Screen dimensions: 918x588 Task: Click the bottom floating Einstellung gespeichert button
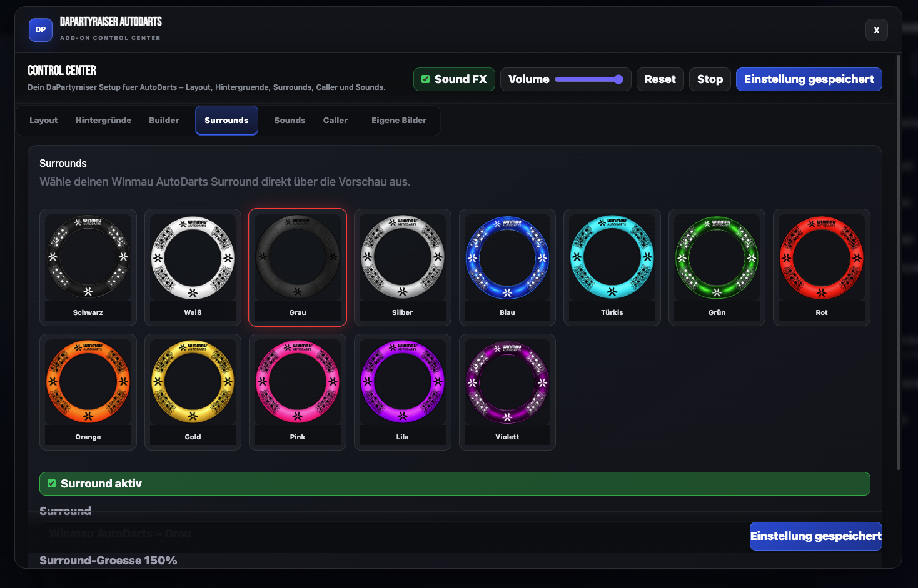(816, 536)
